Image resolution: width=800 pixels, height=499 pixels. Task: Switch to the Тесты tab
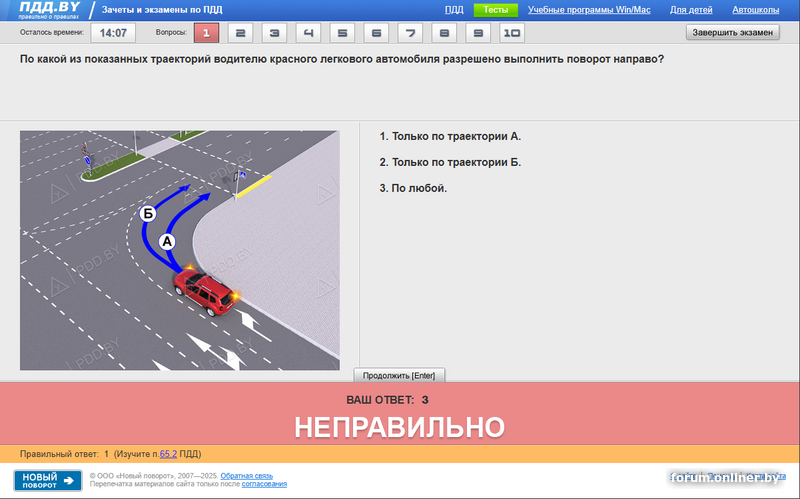pyautogui.click(x=495, y=10)
